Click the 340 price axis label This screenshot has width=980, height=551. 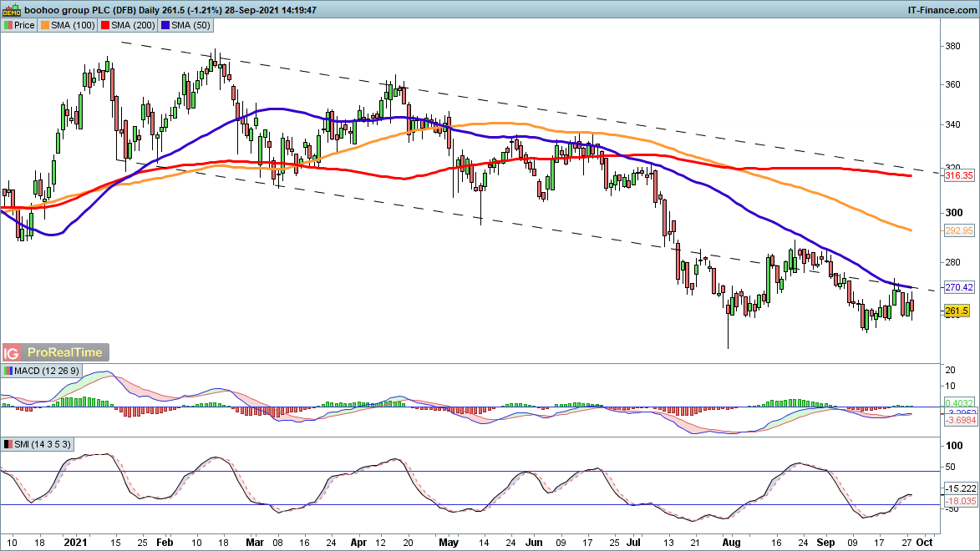click(x=953, y=125)
